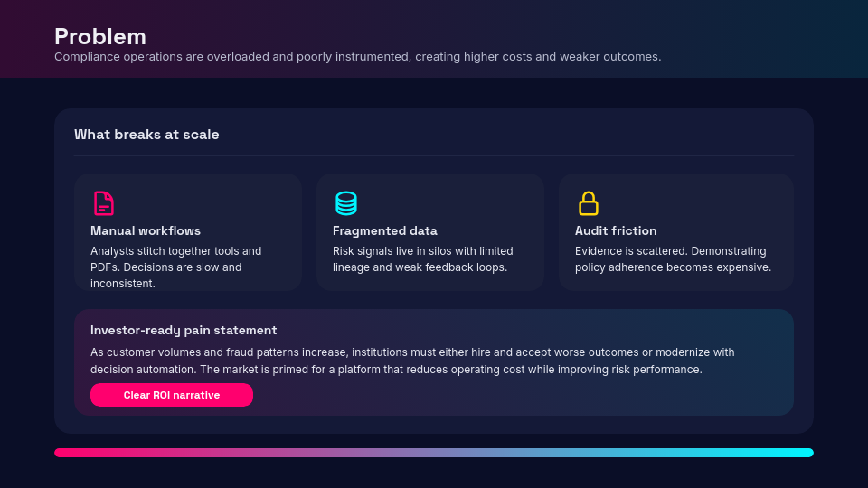Click the pink document icon for Manual workflows
This screenshot has height=488, width=868.
pyautogui.click(x=104, y=203)
